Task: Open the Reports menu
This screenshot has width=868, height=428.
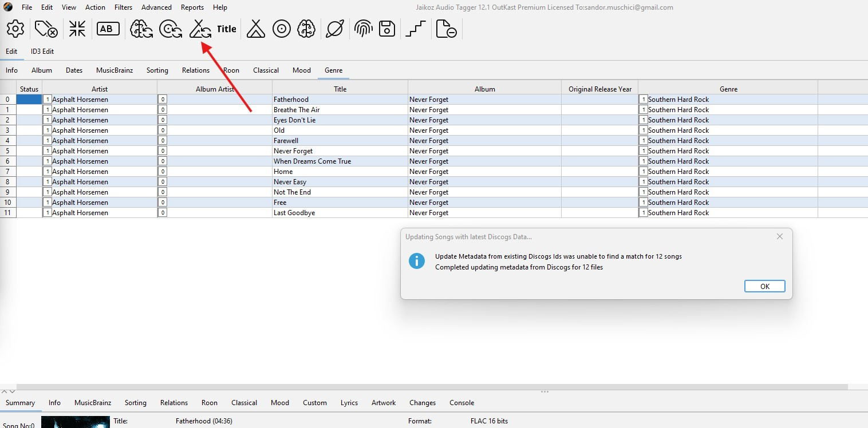Action: 192,7
